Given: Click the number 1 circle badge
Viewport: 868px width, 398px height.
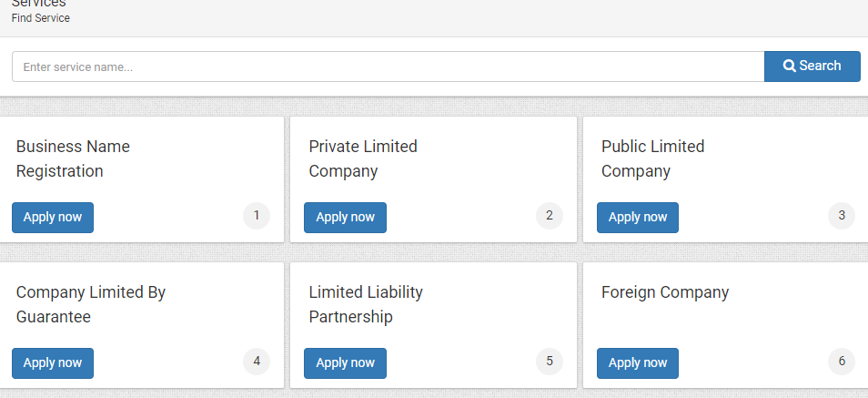Looking at the screenshot, I should 257,216.
